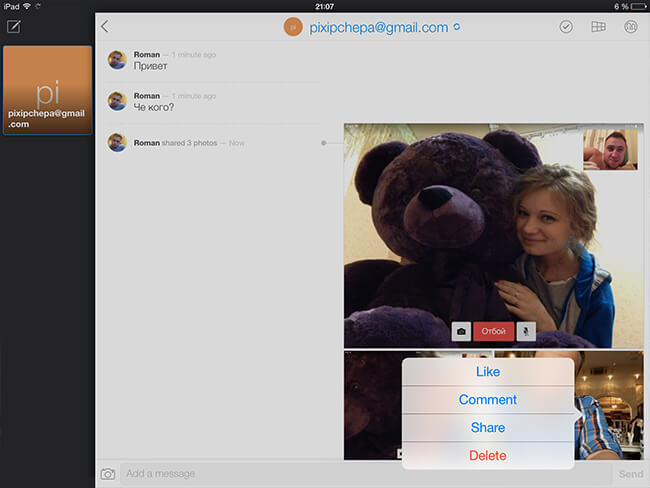Go back with the left chevron
The height and width of the screenshot is (488, 650).
coord(105,27)
